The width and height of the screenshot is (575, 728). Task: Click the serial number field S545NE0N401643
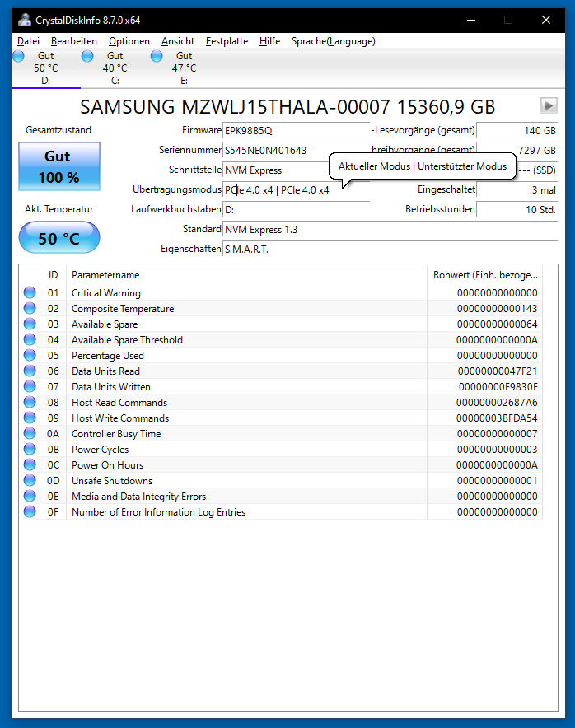tap(296, 151)
